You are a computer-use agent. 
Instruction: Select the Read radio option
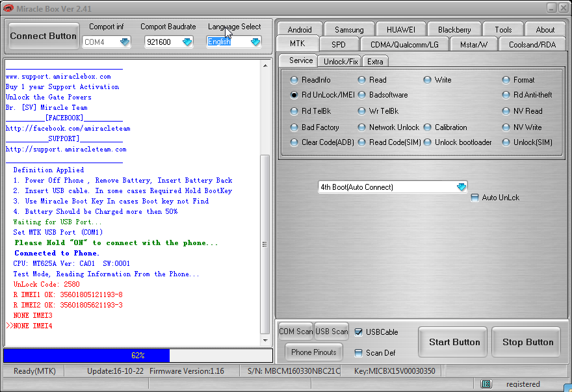tap(372, 80)
